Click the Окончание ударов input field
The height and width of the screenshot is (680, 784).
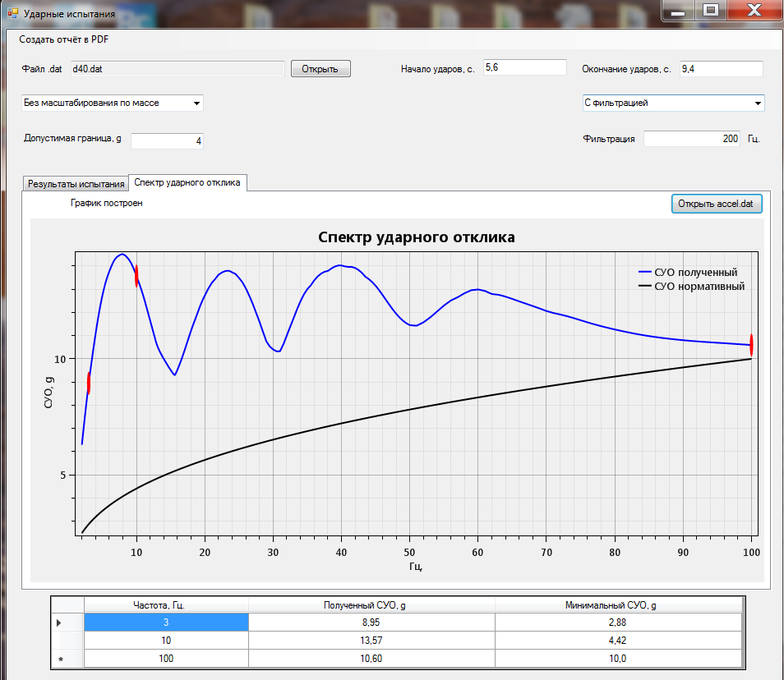(721, 69)
